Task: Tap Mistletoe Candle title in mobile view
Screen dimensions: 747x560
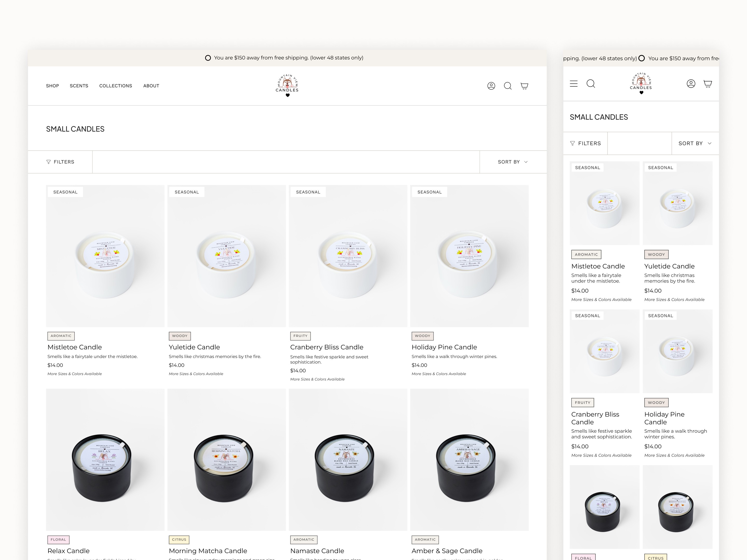Action: [x=598, y=266]
